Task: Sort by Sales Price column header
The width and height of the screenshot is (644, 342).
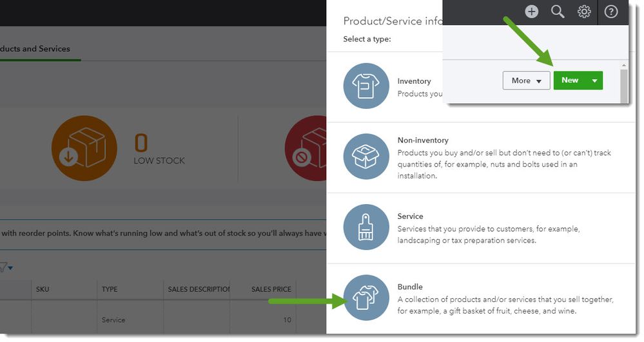Action: [271, 289]
